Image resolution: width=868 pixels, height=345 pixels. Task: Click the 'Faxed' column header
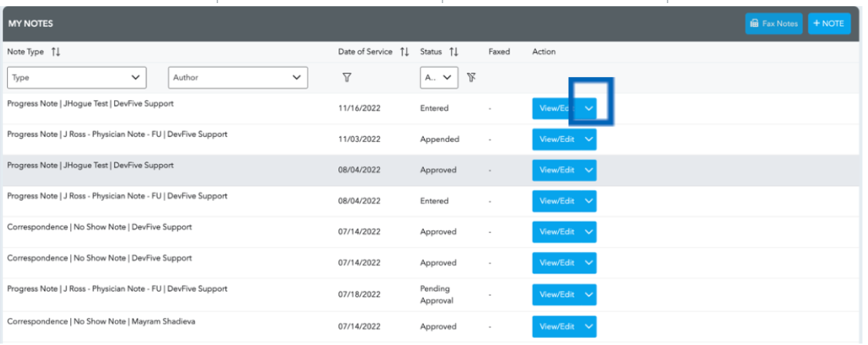point(499,52)
